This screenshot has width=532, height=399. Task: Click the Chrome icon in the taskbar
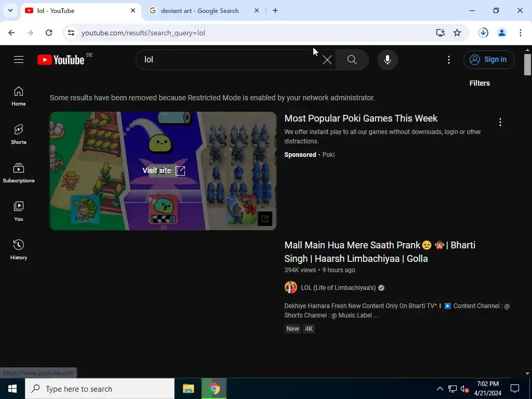tap(214, 389)
